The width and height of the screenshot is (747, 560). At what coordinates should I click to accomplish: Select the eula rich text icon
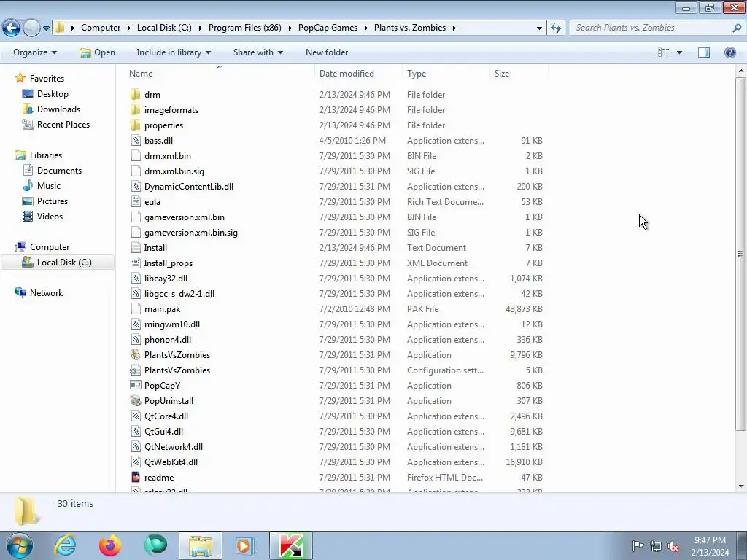(x=136, y=201)
